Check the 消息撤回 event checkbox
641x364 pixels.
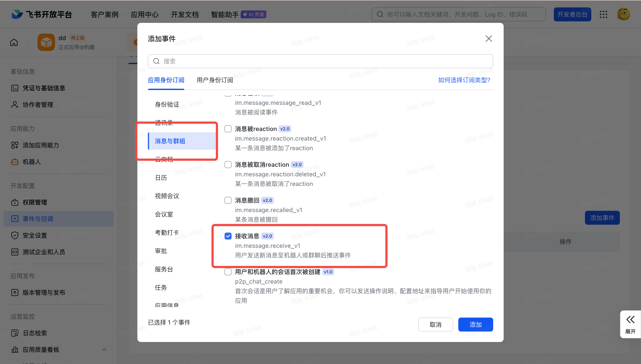click(x=228, y=200)
